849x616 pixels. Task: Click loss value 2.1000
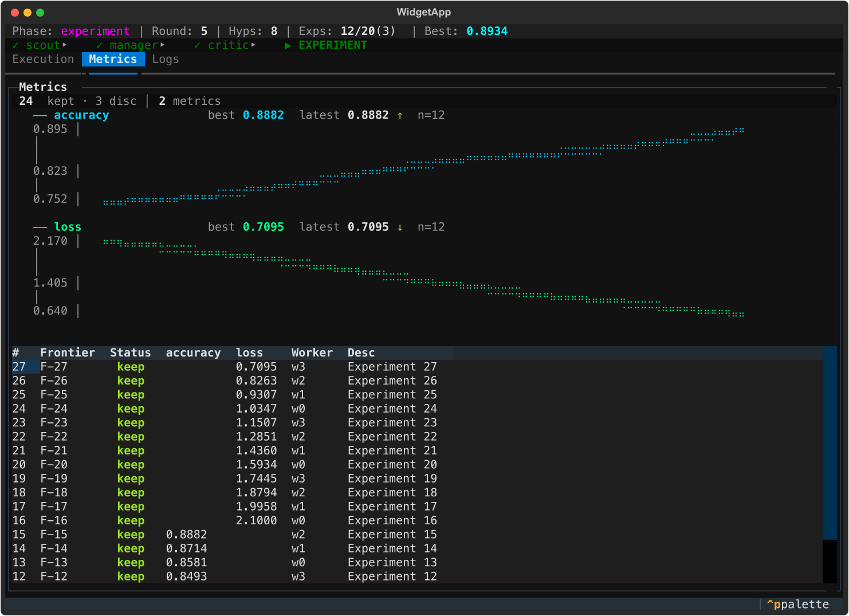pyautogui.click(x=256, y=521)
